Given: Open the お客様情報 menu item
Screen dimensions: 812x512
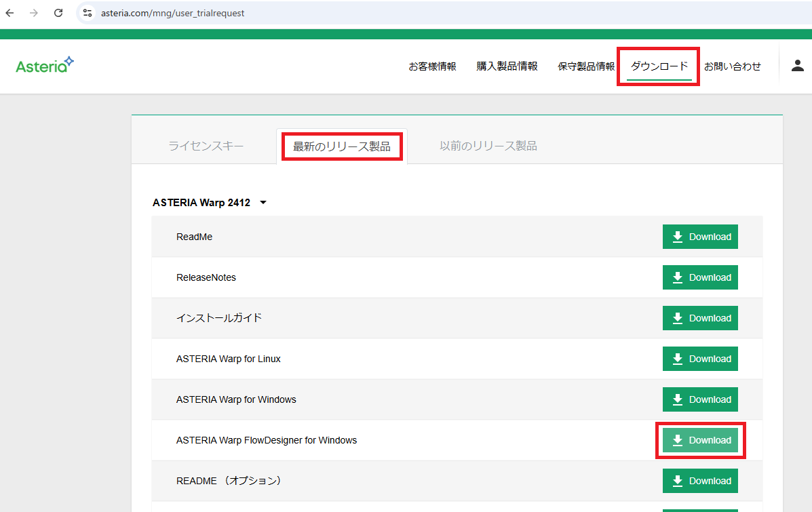Looking at the screenshot, I should pos(432,66).
